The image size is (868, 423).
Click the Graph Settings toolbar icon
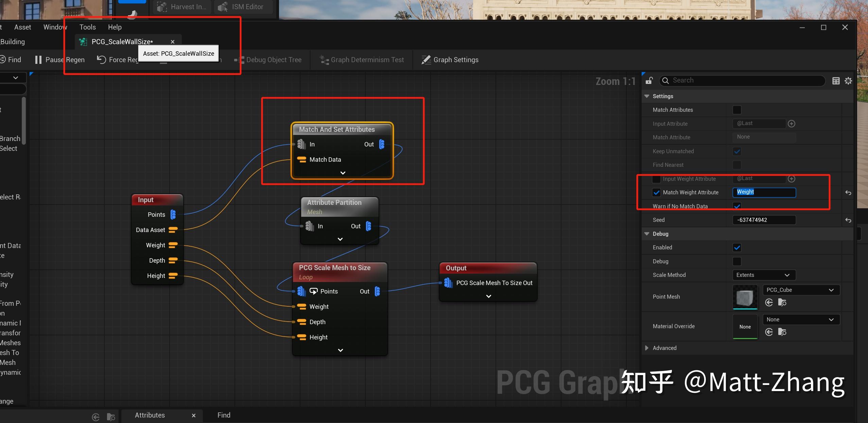426,60
